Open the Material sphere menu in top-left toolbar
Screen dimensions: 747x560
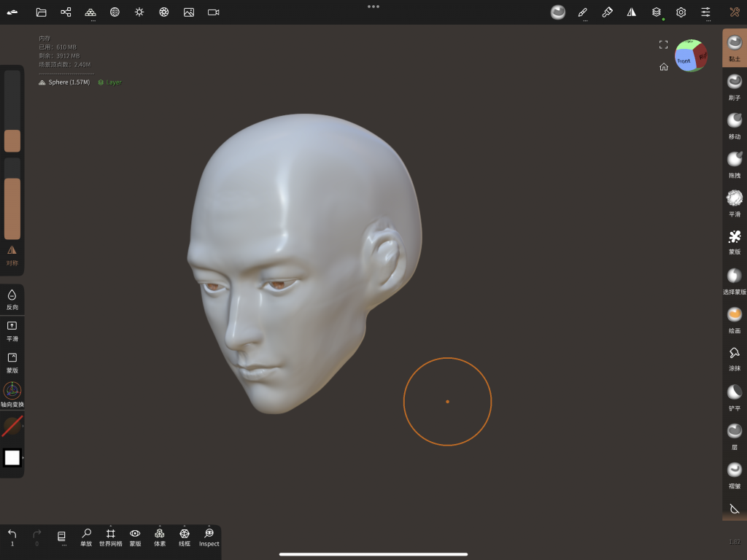115,12
